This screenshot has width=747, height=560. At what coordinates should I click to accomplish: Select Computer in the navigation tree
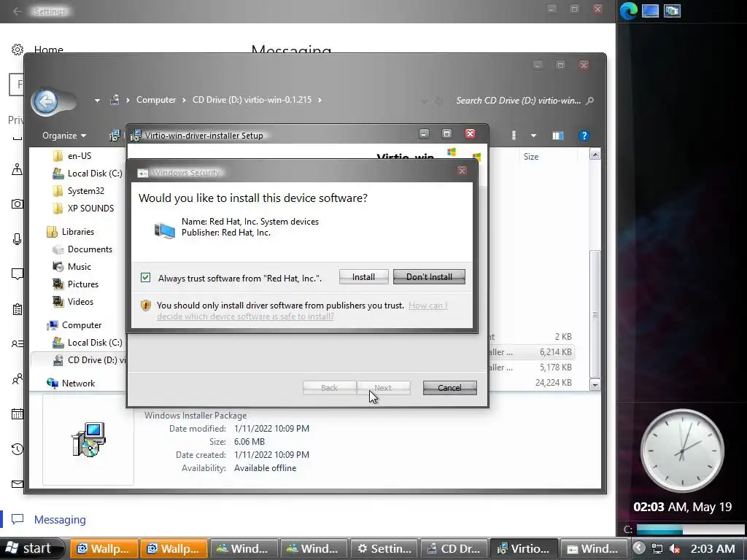pos(74,325)
